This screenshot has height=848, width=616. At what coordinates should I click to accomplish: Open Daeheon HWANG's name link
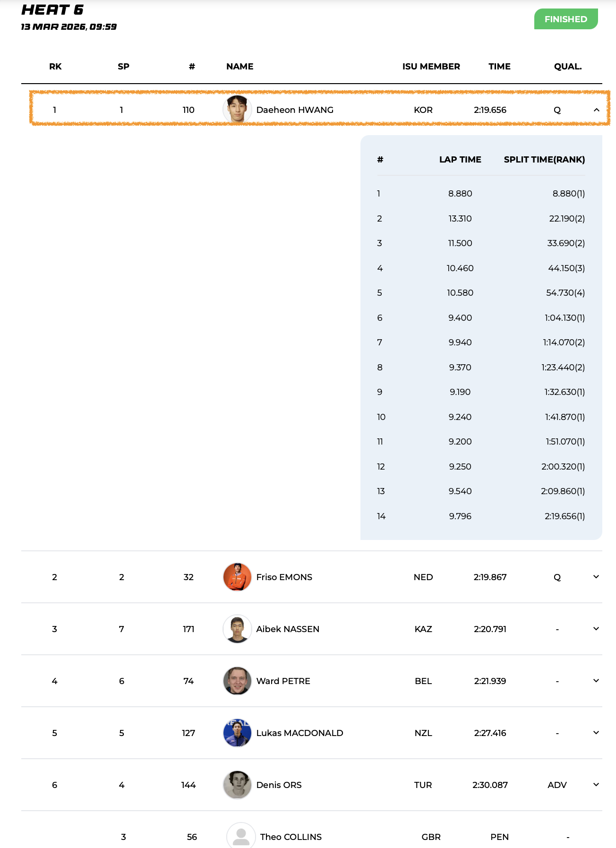[x=295, y=110]
